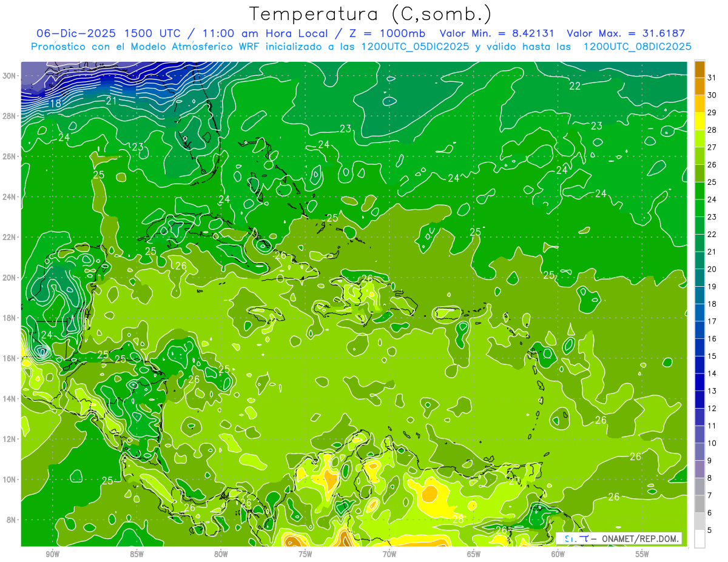Image resolution: width=728 pixels, height=562 pixels.
Task: Click the 22N latitude axis label
Action: pyautogui.click(x=10, y=237)
